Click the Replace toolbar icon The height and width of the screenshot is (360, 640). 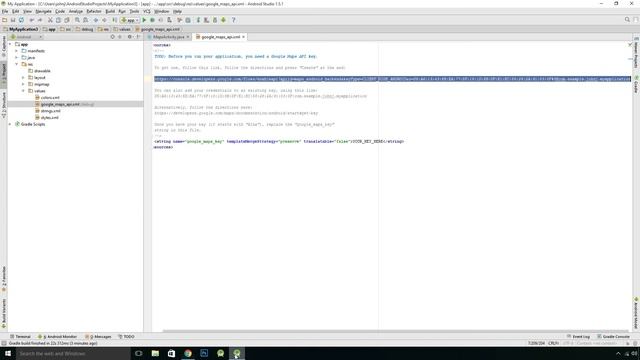pos(85,20)
